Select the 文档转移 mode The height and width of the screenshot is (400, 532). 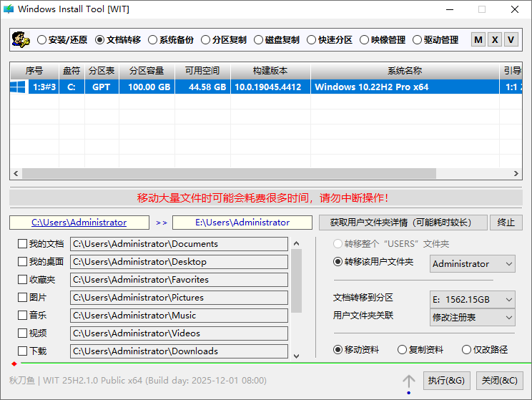point(118,40)
